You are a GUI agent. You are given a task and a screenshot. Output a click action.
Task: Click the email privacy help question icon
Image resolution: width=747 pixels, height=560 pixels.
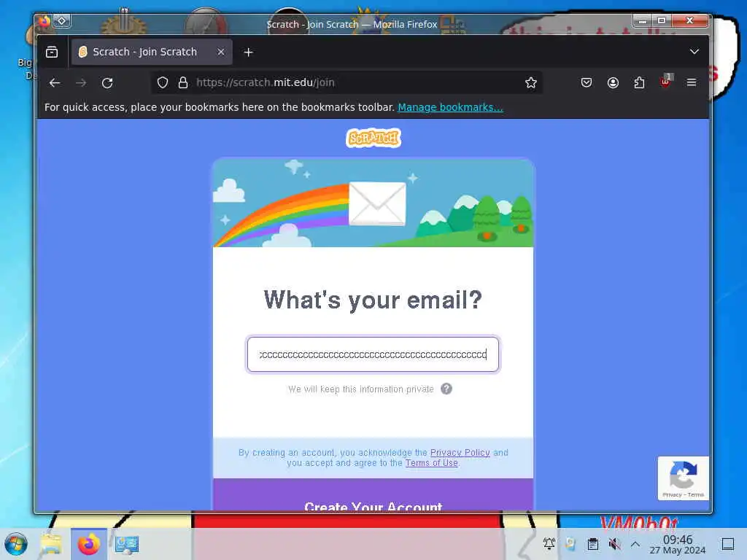point(446,389)
